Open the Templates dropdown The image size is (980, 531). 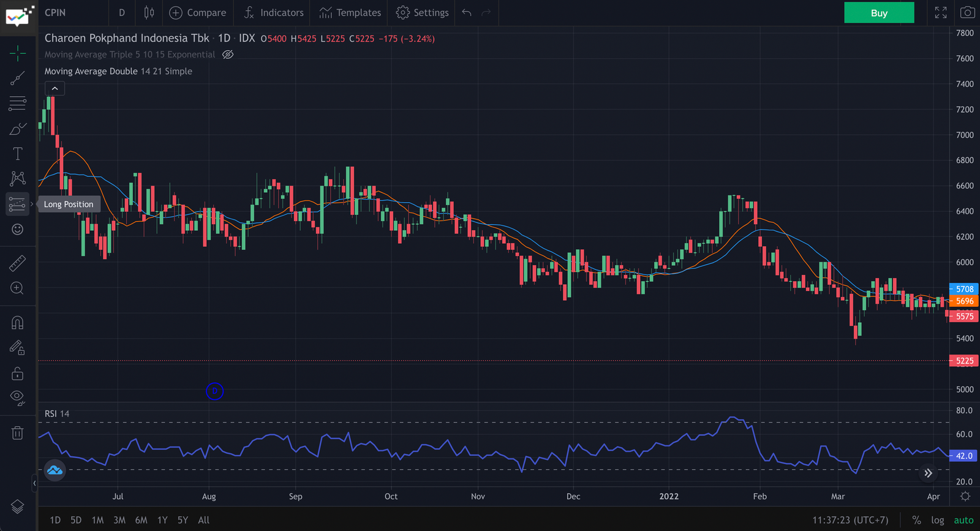pos(350,12)
